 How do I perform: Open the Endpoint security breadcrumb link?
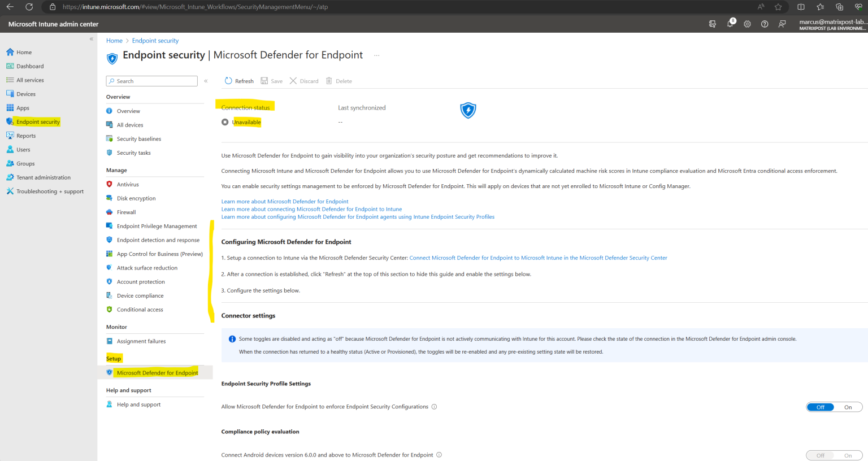tap(155, 40)
